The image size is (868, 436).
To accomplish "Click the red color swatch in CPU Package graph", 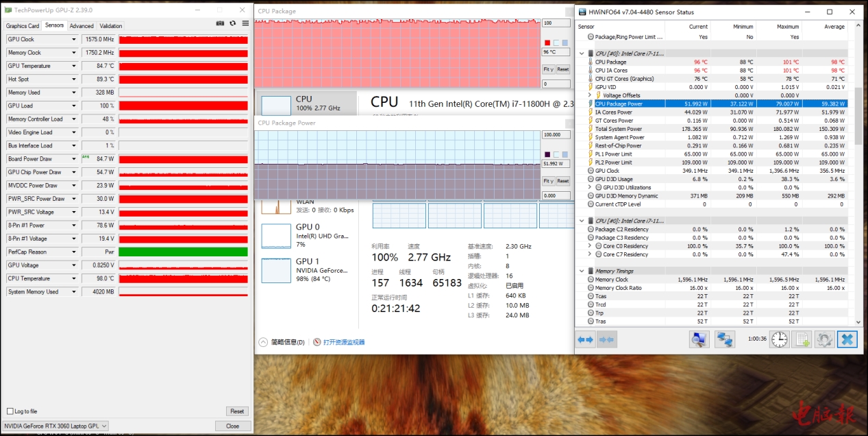I will 547,43.
